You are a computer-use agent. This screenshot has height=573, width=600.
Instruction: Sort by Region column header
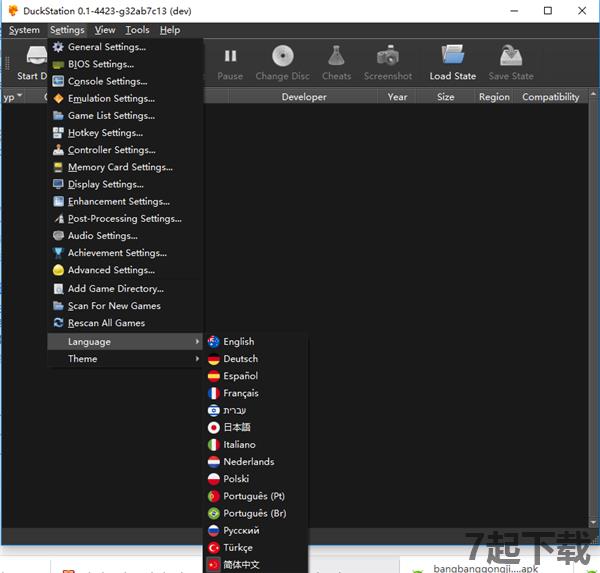pos(494,97)
